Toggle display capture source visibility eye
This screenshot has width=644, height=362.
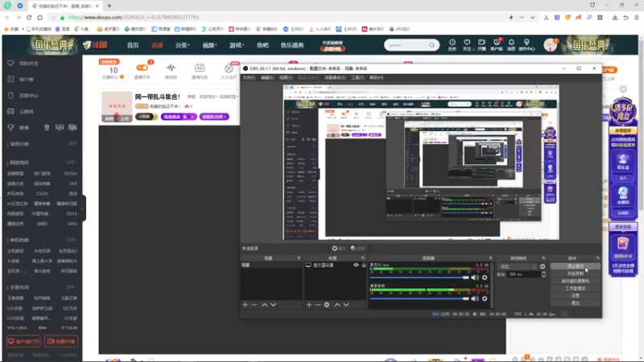click(x=356, y=265)
